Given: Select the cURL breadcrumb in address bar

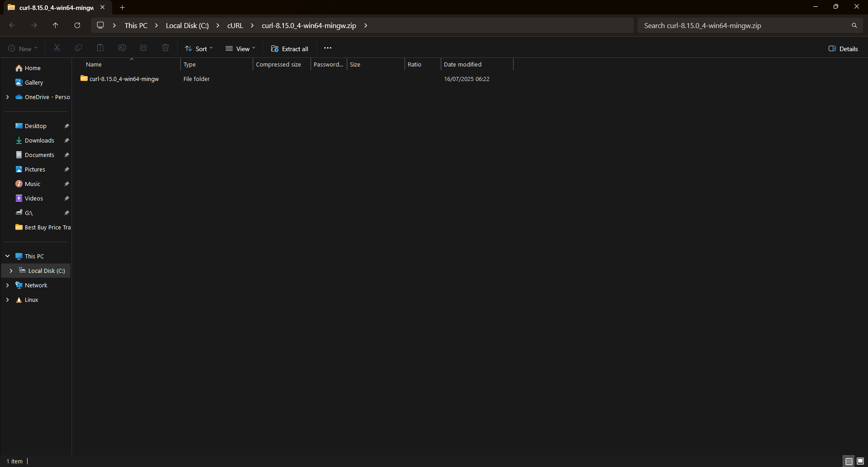Looking at the screenshot, I should point(235,26).
